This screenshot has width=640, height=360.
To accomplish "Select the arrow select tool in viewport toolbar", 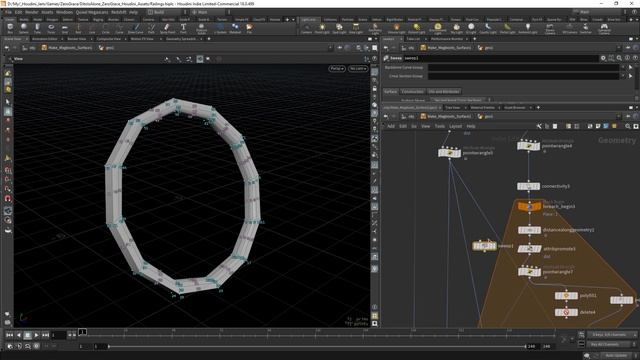I will pos(8,102).
